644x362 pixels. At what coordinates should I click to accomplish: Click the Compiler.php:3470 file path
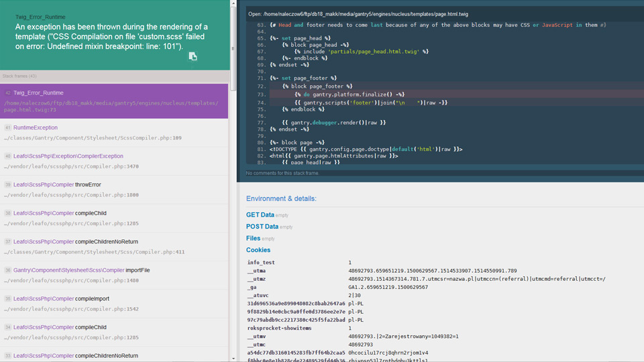pyautogui.click(x=72, y=167)
